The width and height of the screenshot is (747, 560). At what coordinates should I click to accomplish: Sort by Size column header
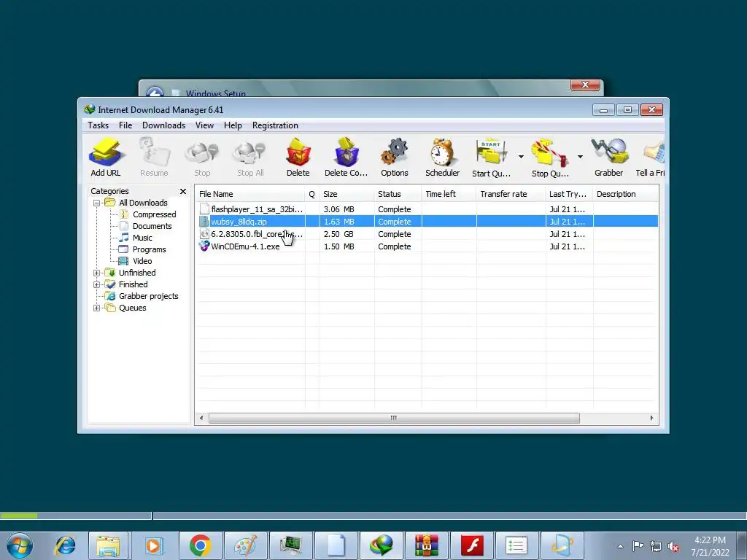[x=347, y=194]
